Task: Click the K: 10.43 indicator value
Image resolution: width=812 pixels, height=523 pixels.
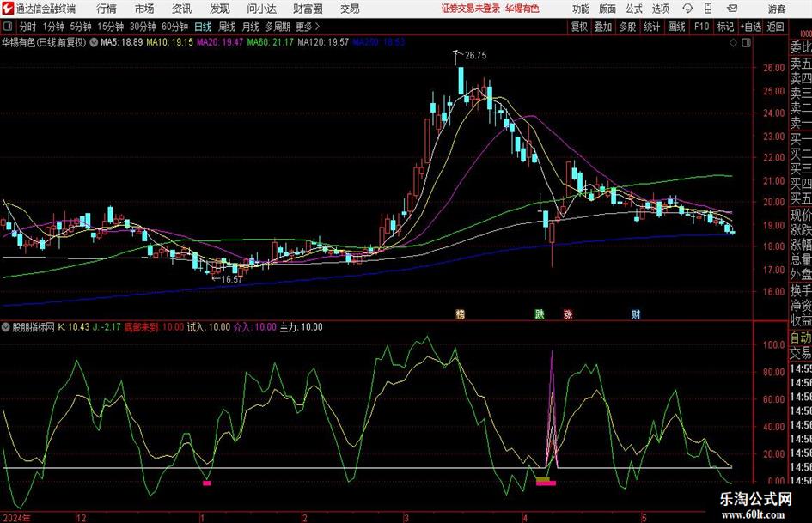Action: point(74,327)
